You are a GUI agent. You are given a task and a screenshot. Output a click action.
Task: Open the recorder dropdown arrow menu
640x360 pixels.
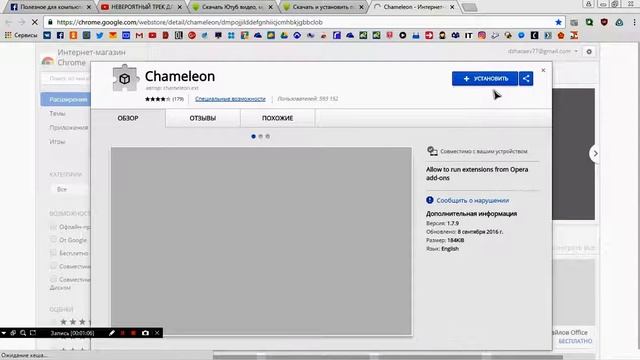4,333
